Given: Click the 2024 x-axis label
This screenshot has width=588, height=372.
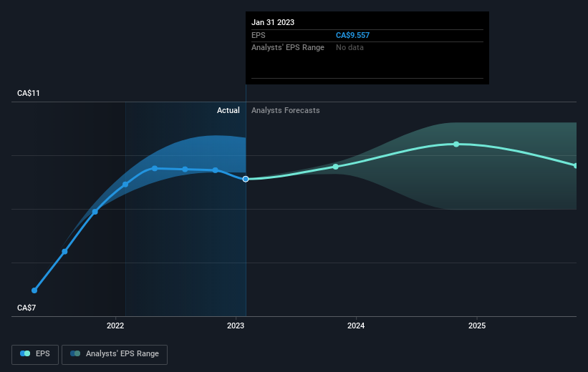Looking at the screenshot, I should [356, 325].
